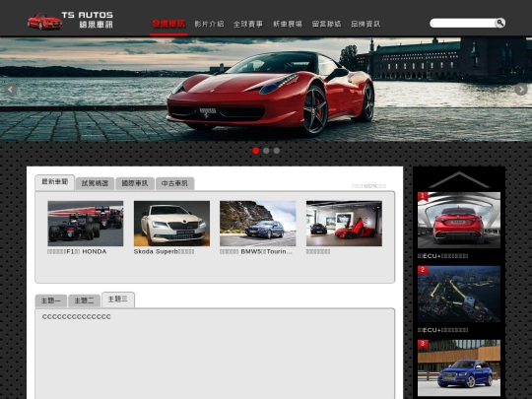Switch to the 國際車訊 tab
The width and height of the screenshot is (532, 399).
point(135,183)
